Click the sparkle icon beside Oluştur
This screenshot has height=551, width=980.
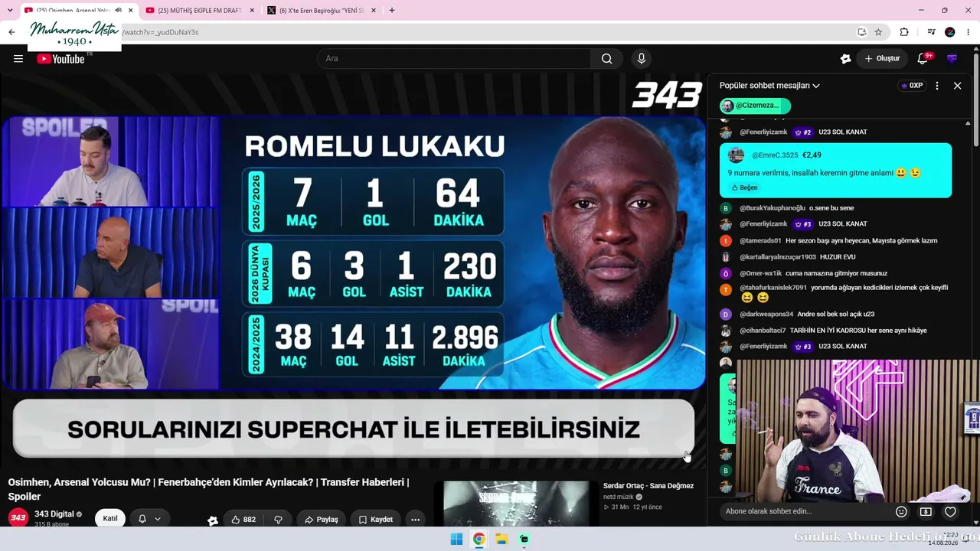pos(845,59)
